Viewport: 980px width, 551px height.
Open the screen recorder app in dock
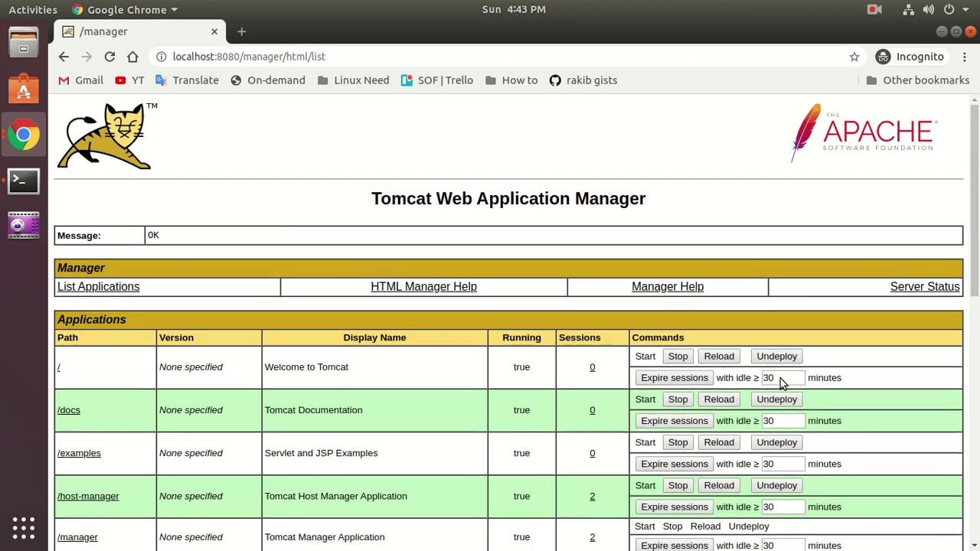24,225
